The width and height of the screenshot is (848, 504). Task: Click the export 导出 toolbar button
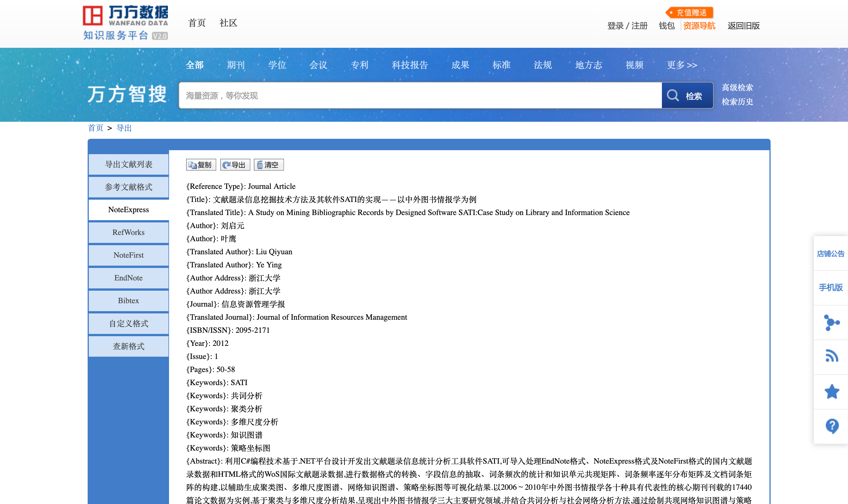point(235,165)
